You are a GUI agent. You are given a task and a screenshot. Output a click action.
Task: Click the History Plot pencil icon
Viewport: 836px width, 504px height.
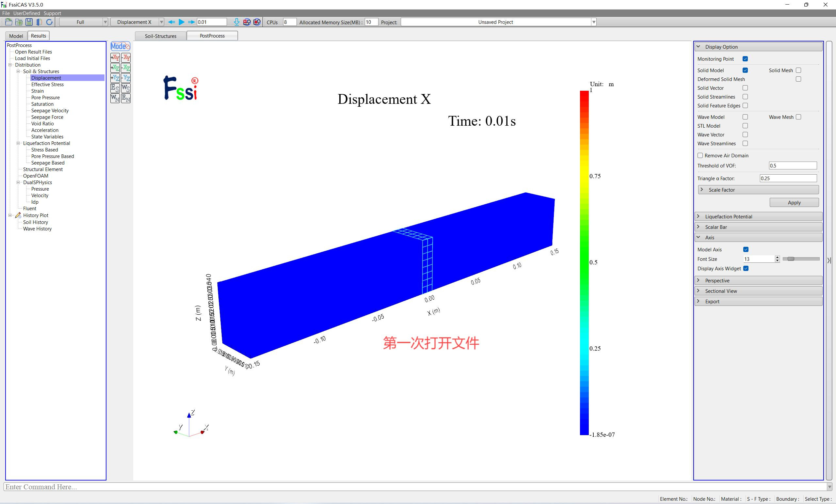point(18,215)
